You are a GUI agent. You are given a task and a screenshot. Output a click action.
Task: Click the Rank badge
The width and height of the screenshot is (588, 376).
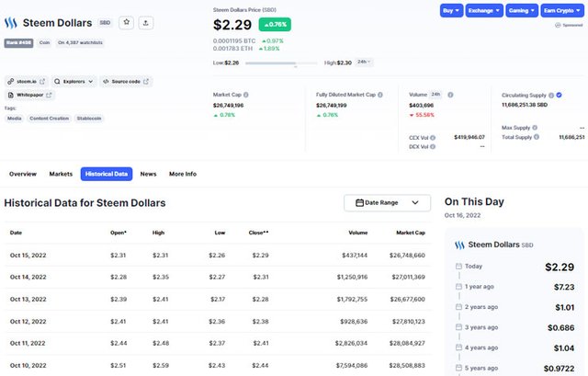coord(18,43)
